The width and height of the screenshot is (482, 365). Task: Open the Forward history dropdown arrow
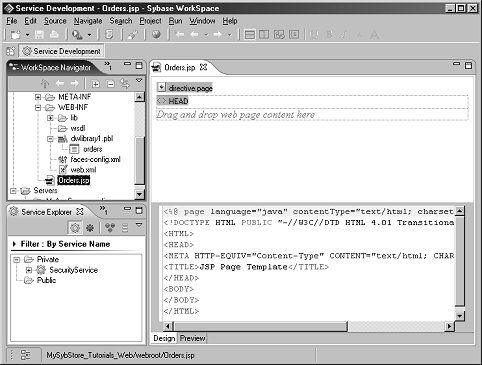point(229,35)
